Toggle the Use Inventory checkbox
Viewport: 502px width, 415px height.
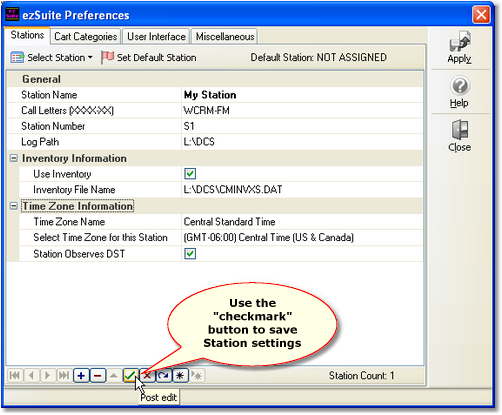[190, 174]
